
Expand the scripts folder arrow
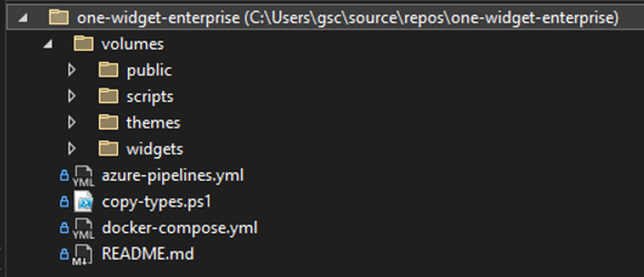(x=72, y=96)
